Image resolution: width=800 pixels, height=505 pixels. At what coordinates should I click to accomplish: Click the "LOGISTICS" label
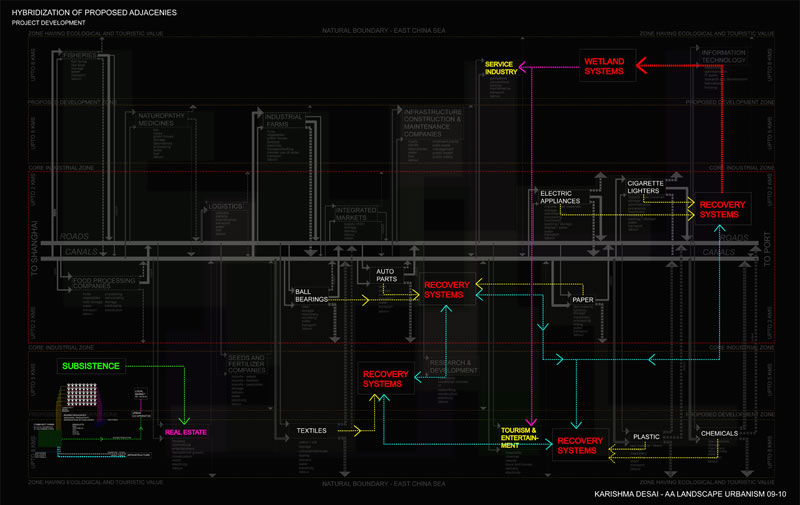pyautogui.click(x=225, y=206)
